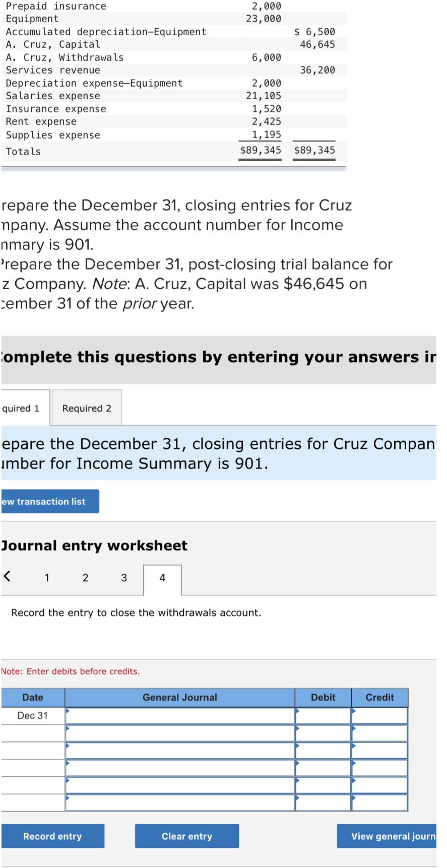The width and height of the screenshot is (447, 868).
Task: Click the Dec 31 date cell
Action: tap(31, 715)
